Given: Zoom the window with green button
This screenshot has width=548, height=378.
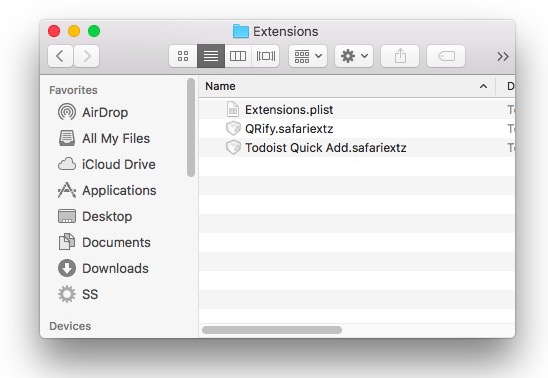Looking at the screenshot, I should pyautogui.click(x=94, y=31).
